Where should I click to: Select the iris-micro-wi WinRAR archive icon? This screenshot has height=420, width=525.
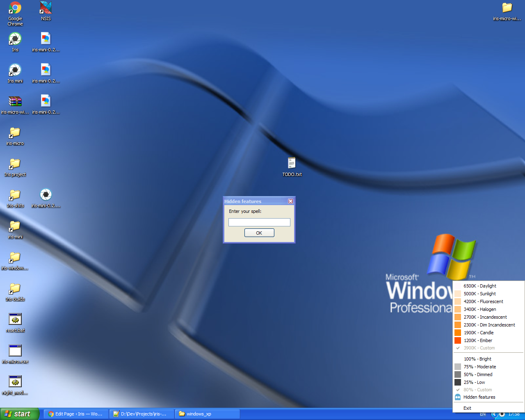pyautogui.click(x=15, y=105)
